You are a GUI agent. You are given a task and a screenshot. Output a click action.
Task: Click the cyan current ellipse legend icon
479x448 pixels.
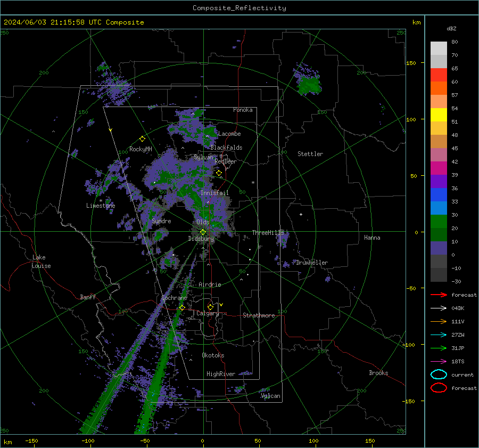pos(439,374)
